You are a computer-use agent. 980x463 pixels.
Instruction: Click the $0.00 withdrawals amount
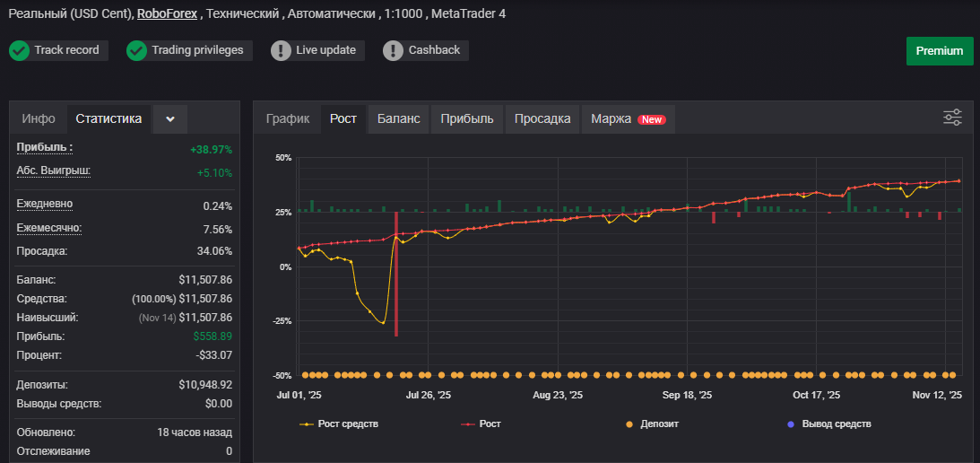[219, 404]
